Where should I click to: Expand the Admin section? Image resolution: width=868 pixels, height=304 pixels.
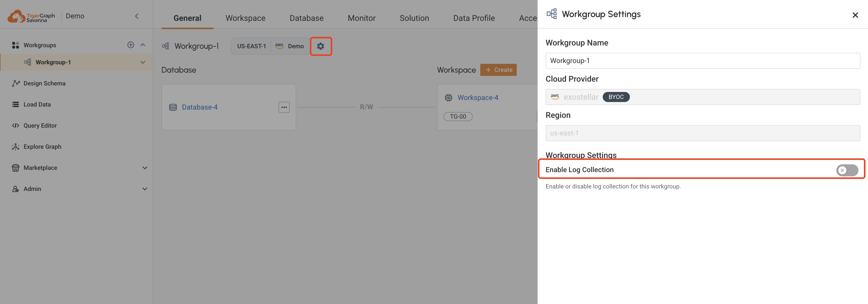point(145,188)
